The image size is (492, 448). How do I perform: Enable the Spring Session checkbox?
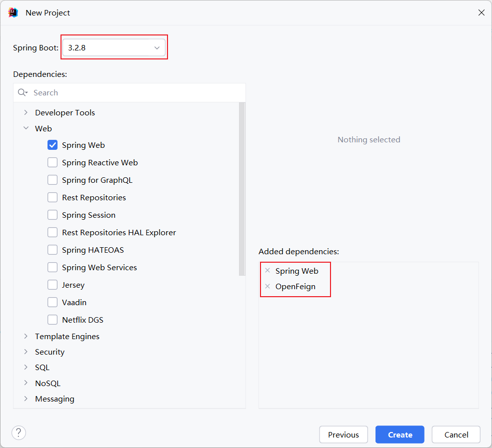[52, 215]
